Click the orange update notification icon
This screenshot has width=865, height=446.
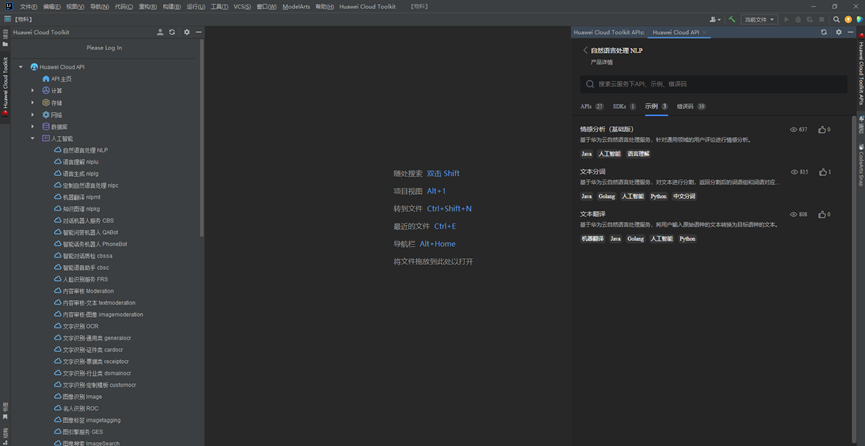tap(848, 19)
